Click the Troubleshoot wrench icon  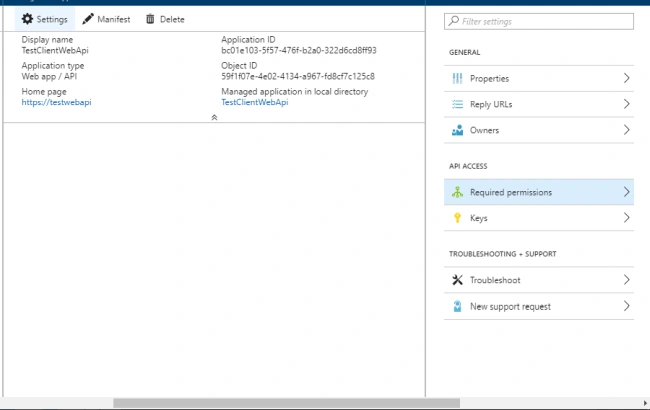tap(457, 280)
